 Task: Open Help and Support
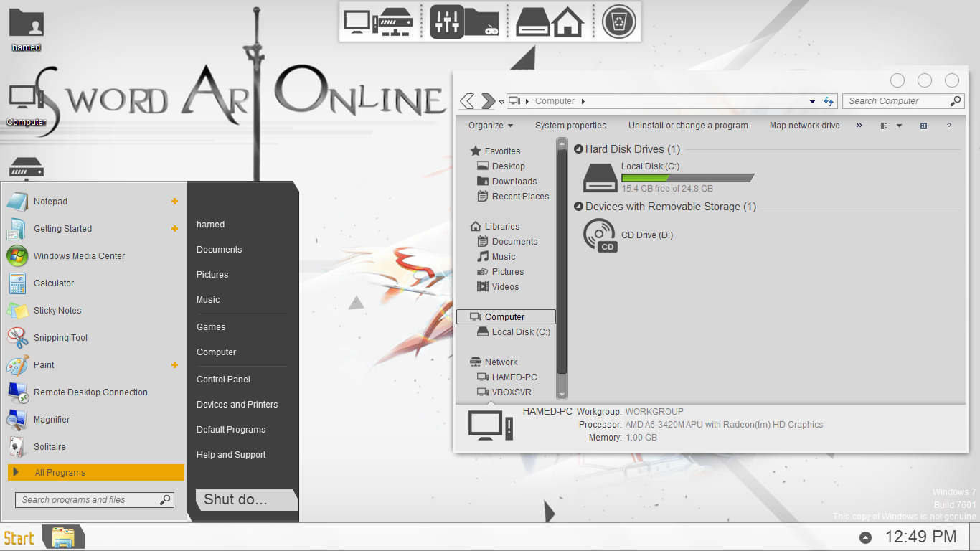pos(231,455)
